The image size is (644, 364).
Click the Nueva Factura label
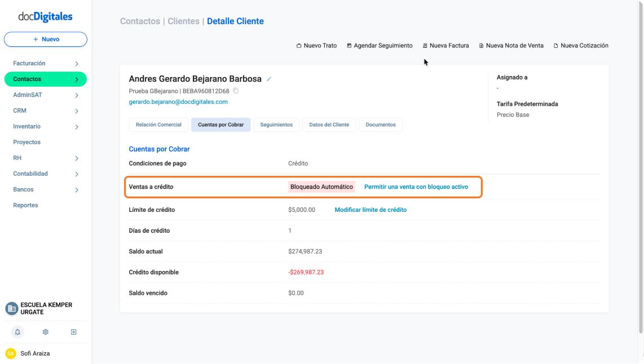449,46
